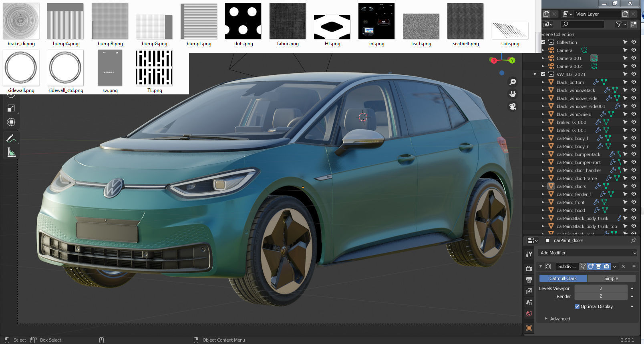Open the TL.png texture thumbnail
This screenshot has height=344, width=644.
coord(154,68)
